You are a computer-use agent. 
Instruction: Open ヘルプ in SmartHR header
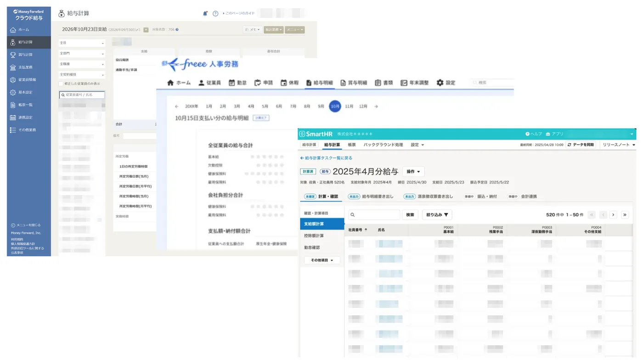(x=534, y=134)
